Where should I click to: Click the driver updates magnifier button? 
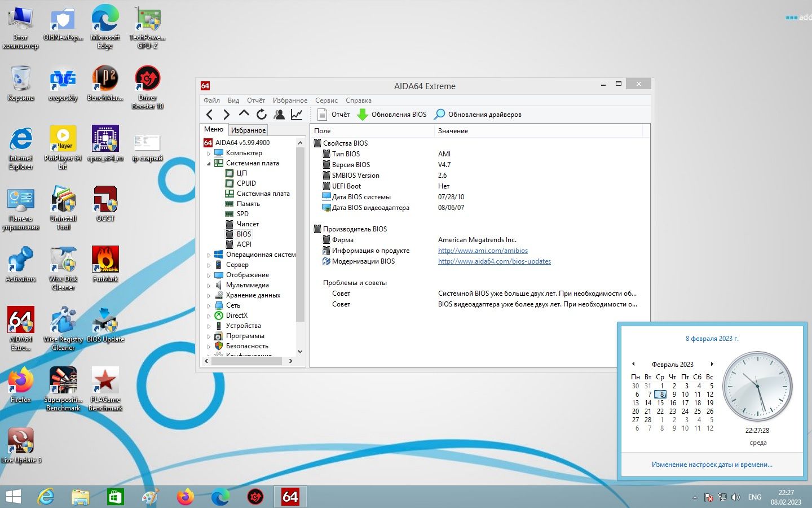click(x=478, y=115)
